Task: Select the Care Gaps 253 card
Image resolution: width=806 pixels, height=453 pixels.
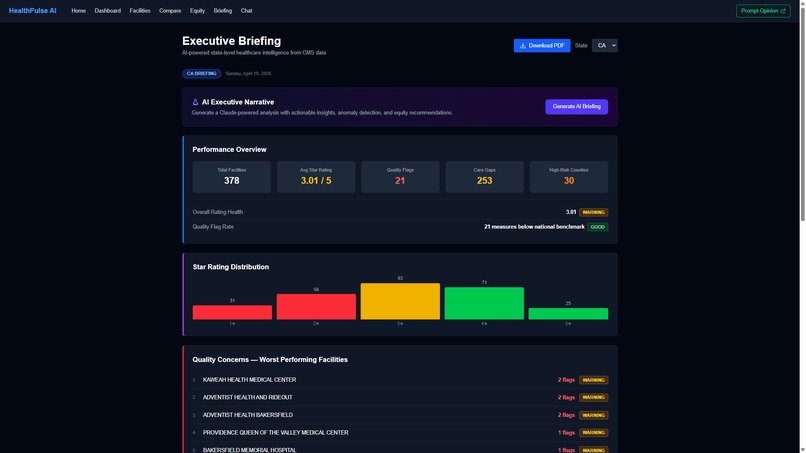Action: click(484, 177)
